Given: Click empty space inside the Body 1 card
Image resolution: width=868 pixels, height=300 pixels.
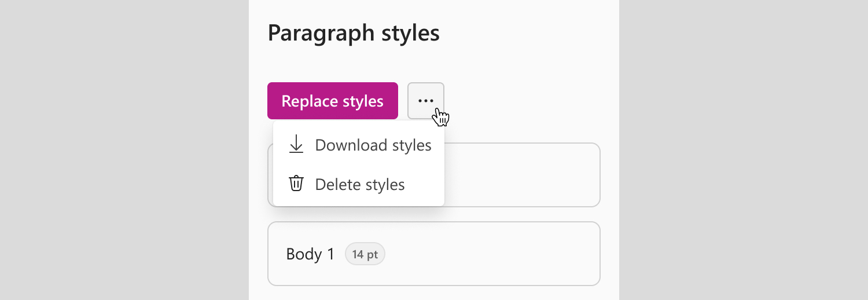Looking at the screenshot, I should 492,254.
